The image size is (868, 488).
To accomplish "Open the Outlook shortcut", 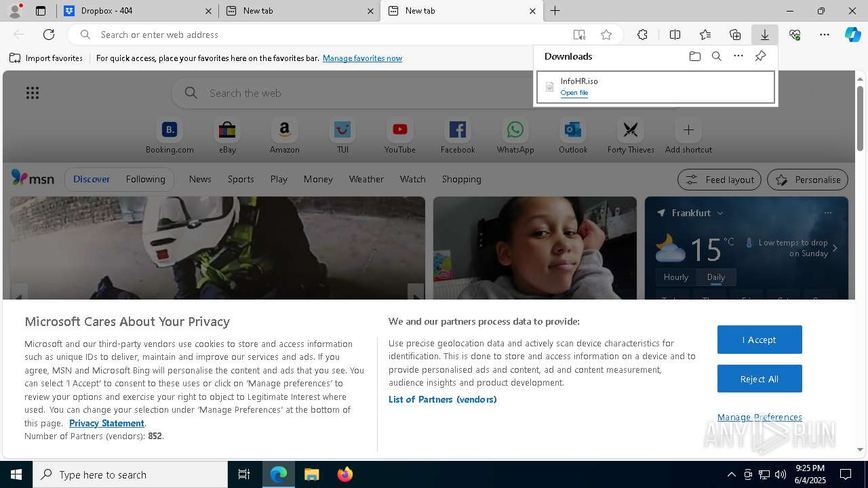I will [573, 136].
